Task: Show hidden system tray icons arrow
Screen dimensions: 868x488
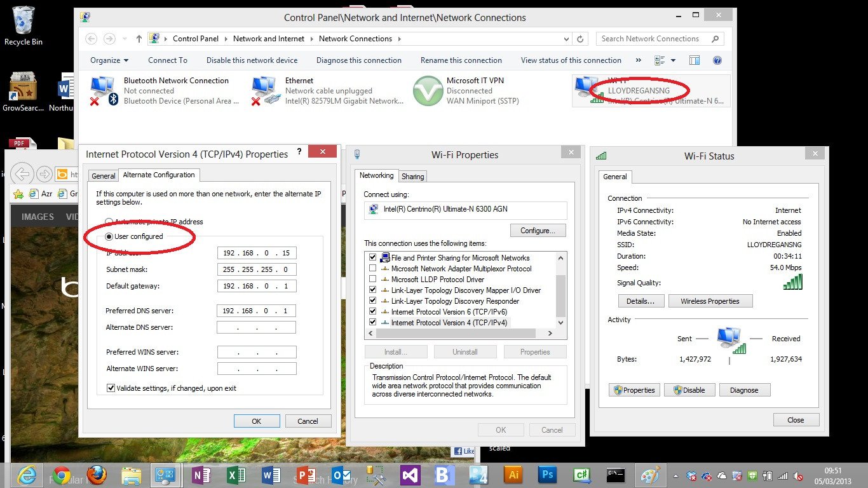Action: click(x=676, y=475)
